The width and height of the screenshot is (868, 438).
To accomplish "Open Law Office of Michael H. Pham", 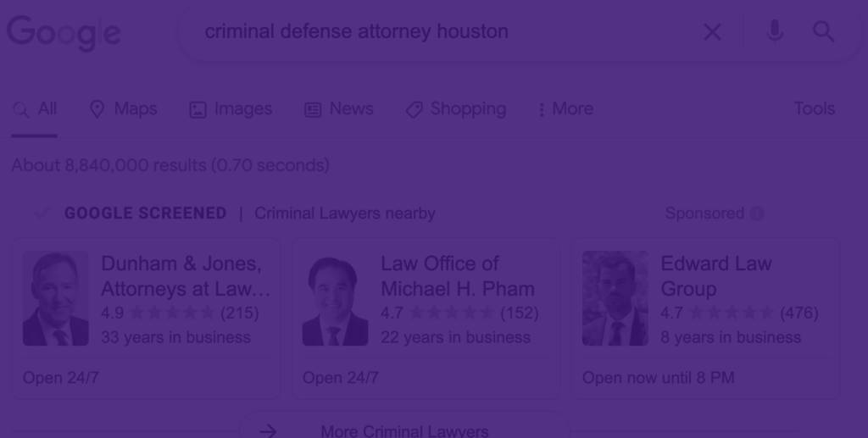I will point(458,276).
